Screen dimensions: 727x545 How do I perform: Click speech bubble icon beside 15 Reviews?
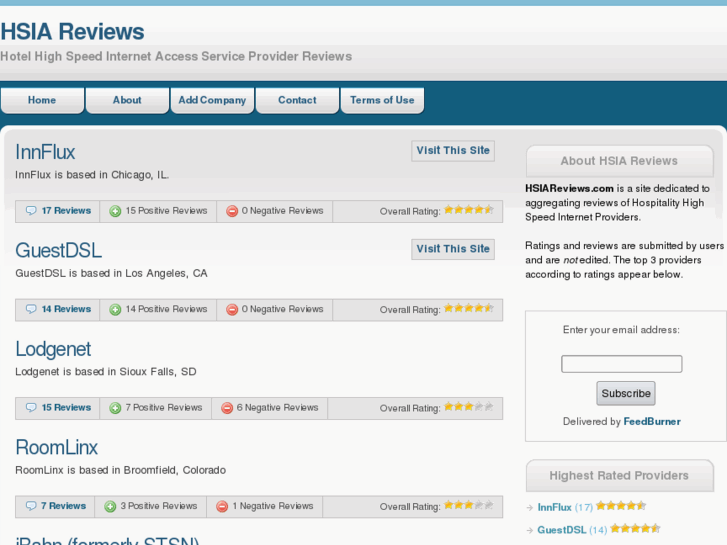[31, 407]
